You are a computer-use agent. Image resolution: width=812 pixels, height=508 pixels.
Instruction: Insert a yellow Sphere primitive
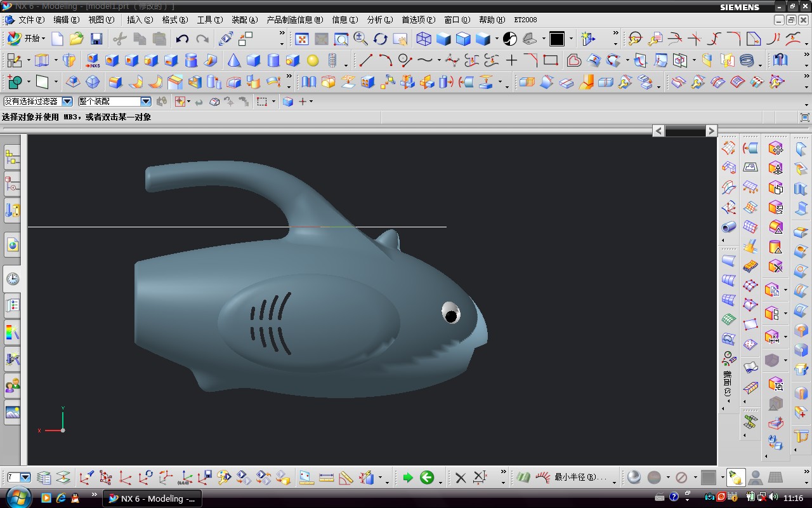(x=313, y=60)
